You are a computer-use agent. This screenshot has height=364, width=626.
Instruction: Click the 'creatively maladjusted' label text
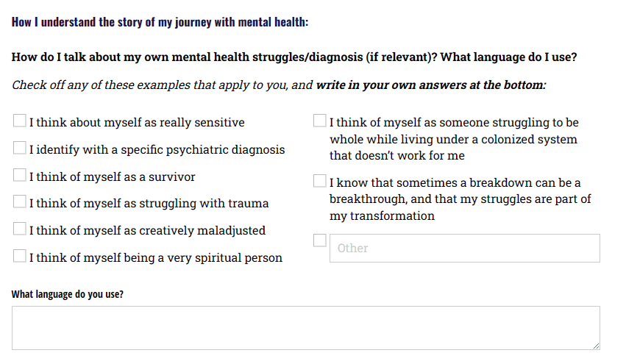[x=147, y=231]
